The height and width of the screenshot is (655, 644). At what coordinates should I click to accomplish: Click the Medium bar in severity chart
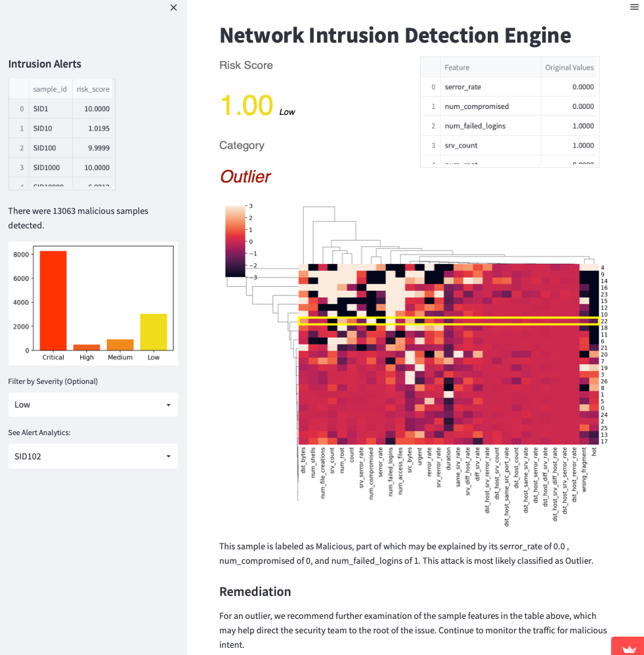pos(120,345)
